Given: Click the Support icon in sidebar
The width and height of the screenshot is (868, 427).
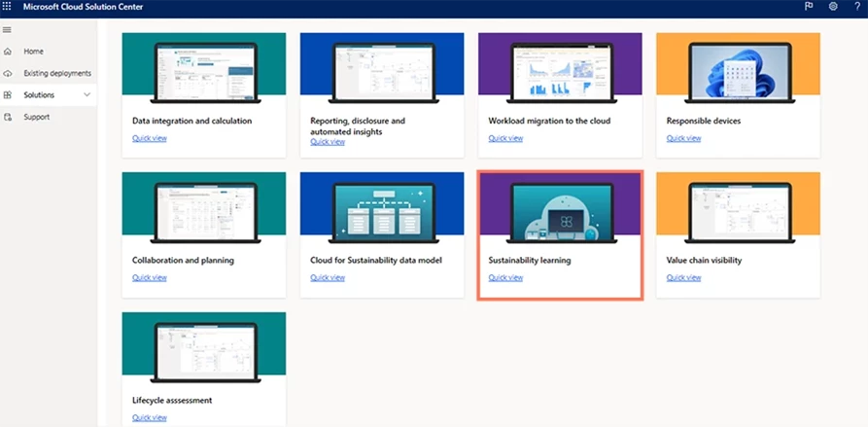Looking at the screenshot, I should [8, 117].
